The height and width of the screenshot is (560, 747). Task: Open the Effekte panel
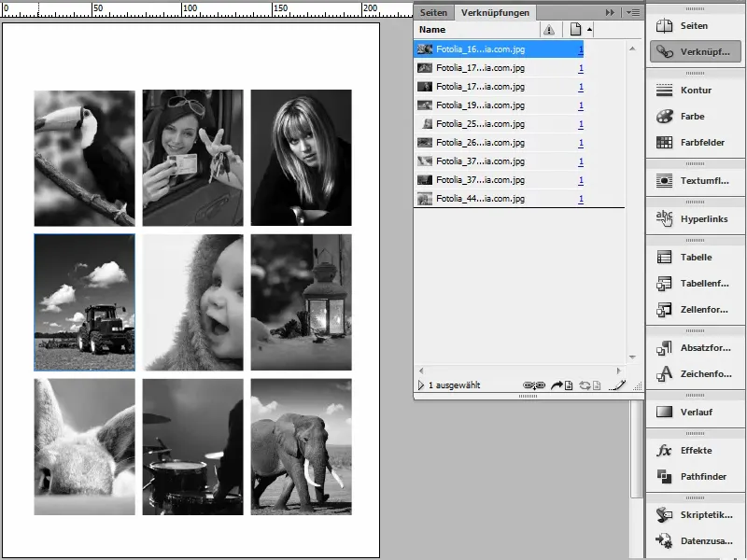[x=695, y=451]
